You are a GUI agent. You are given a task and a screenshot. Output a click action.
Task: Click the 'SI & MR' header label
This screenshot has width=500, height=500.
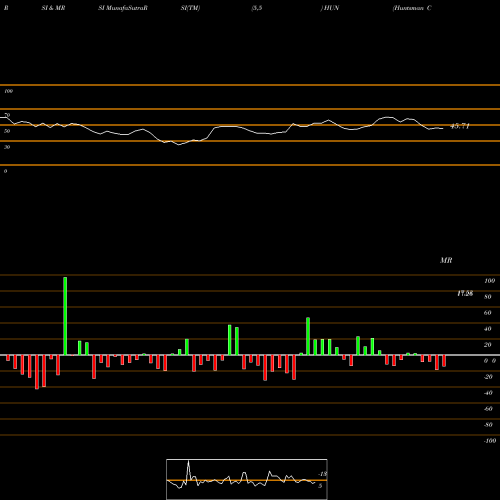pyautogui.click(x=53, y=8)
